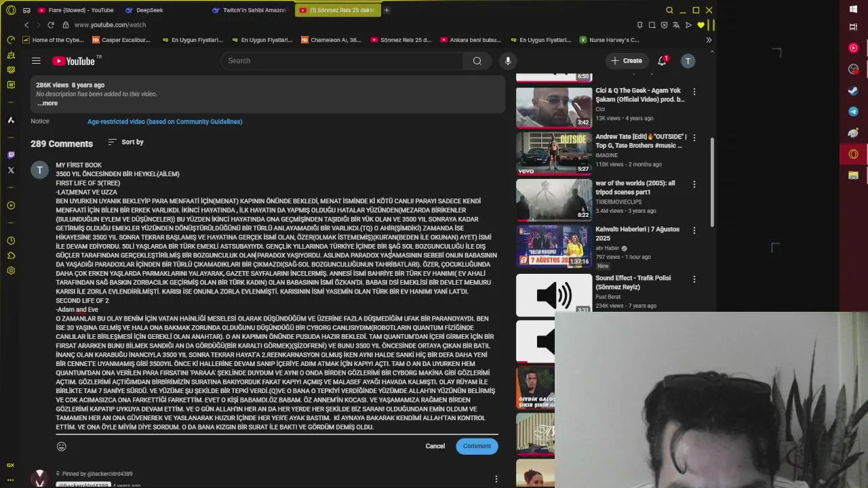868x488 pixels.
Task: Open Cici & Q The Geek video thumbnail
Action: click(554, 107)
